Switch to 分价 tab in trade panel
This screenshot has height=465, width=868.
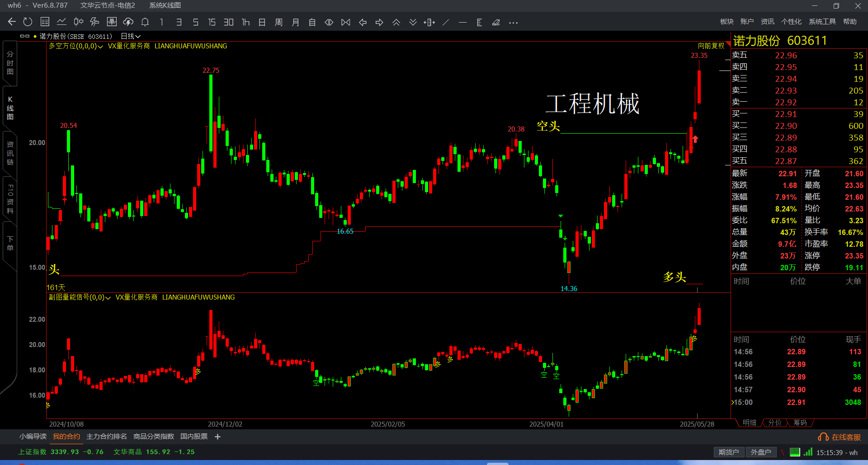(774, 423)
